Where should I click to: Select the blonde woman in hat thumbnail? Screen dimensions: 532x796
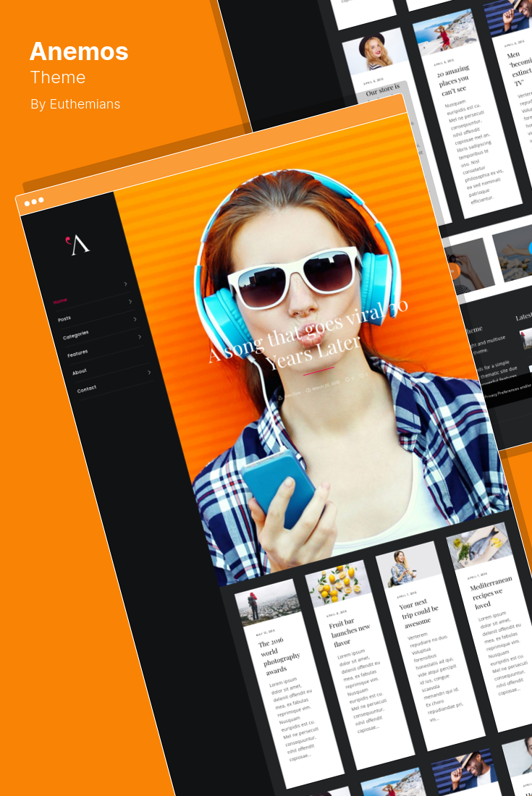click(375, 51)
